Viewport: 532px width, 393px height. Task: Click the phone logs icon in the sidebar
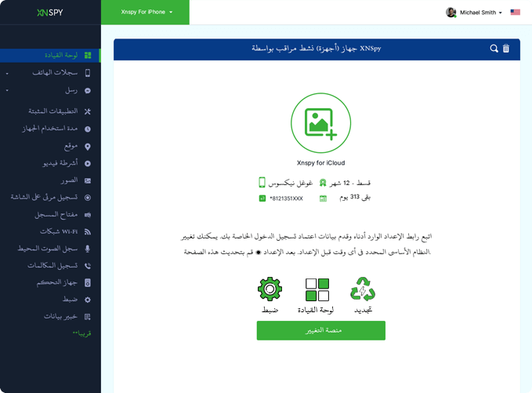[x=88, y=73]
